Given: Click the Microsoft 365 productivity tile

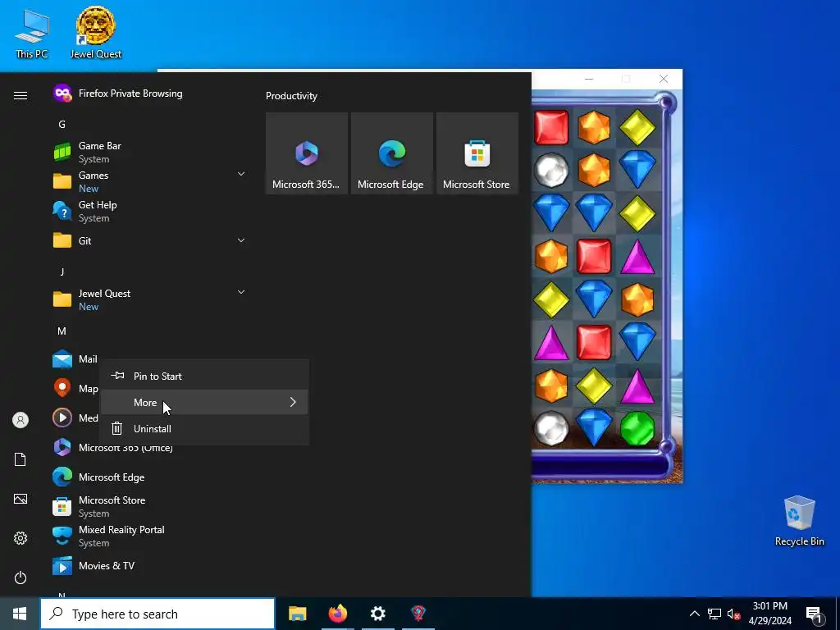Looking at the screenshot, I should [307, 153].
